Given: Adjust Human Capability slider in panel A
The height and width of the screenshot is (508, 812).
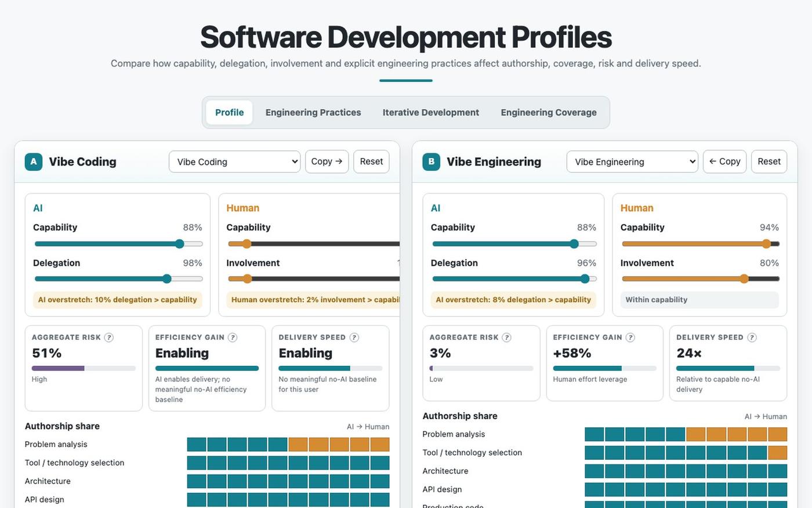Looking at the screenshot, I should pos(314,244).
